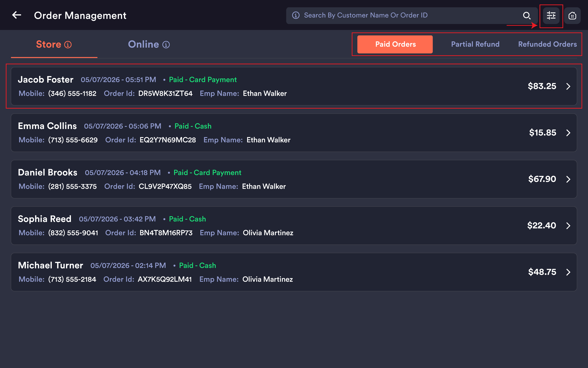Image resolution: width=588 pixels, height=368 pixels.
Task: Switch to the Online tab
Action: (149, 44)
